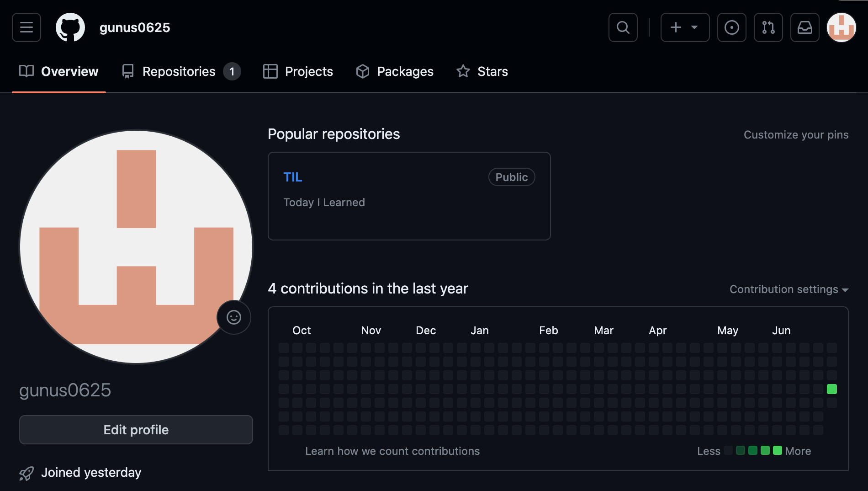The image size is (868, 491).
Task: Click the More legend label
Action: point(798,451)
